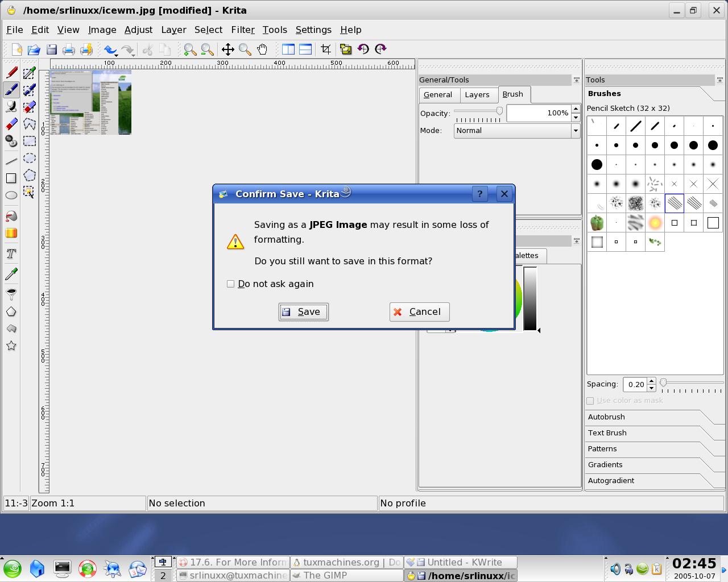
Task: Open The GIMP taskbar window
Action: 346,575
